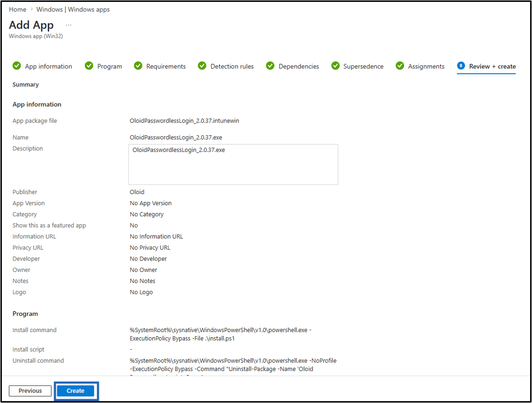Click the No Owner value
This screenshot has width=532, height=403.
pyautogui.click(x=143, y=270)
